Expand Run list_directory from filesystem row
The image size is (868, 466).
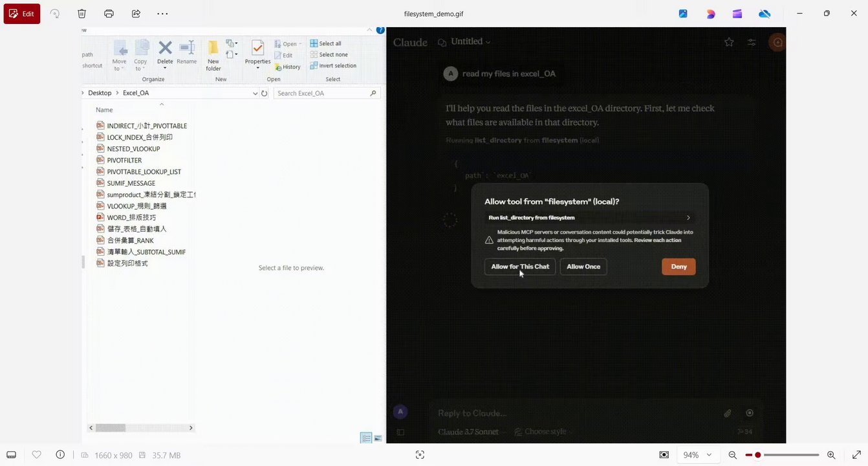[x=590, y=217]
